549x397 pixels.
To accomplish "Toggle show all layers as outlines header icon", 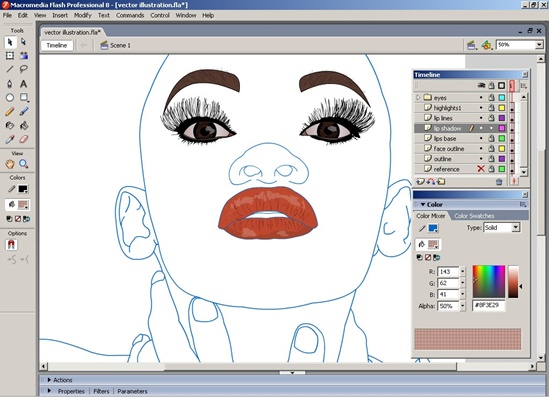I will 502,85.
